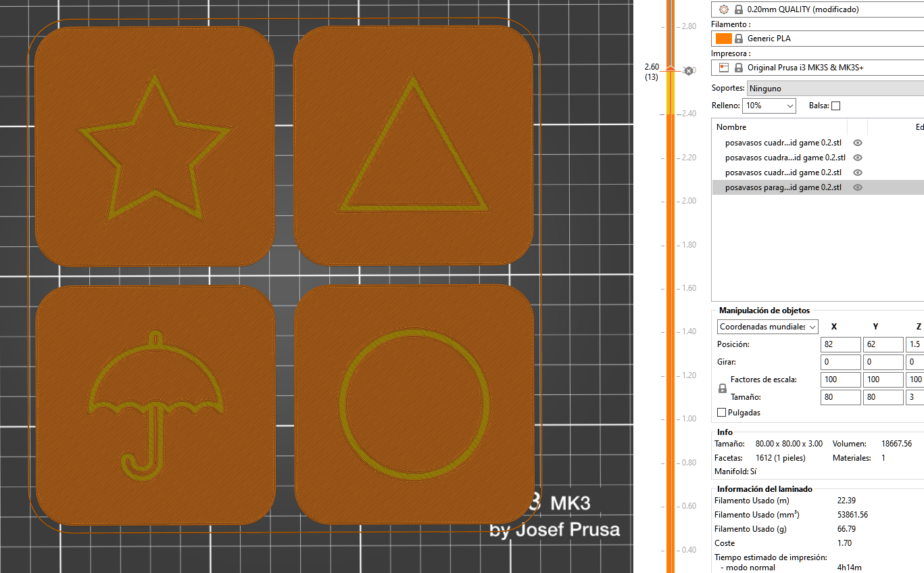Expand the Relleno 10% dropdown
The height and width of the screenshot is (573, 924).
pos(769,106)
